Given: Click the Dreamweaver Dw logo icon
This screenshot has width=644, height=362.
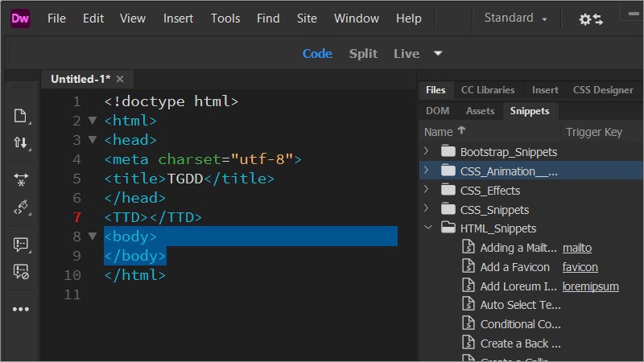Looking at the screenshot, I should coord(20,19).
